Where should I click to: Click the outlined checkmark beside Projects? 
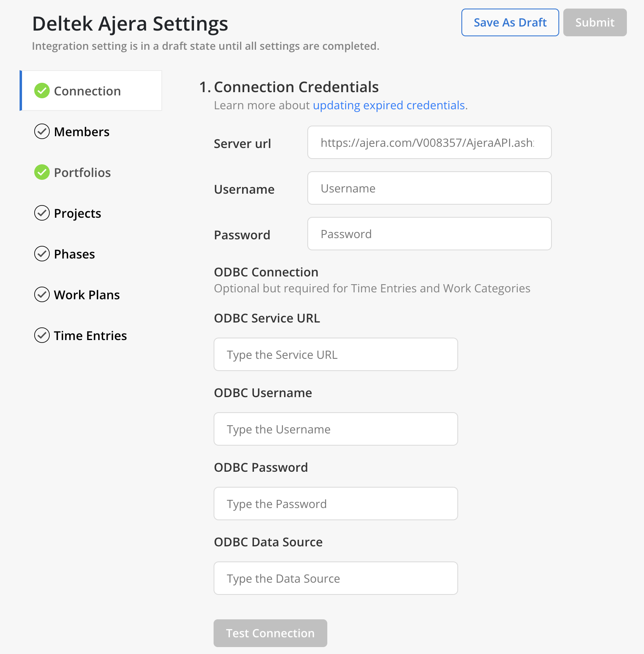(42, 213)
